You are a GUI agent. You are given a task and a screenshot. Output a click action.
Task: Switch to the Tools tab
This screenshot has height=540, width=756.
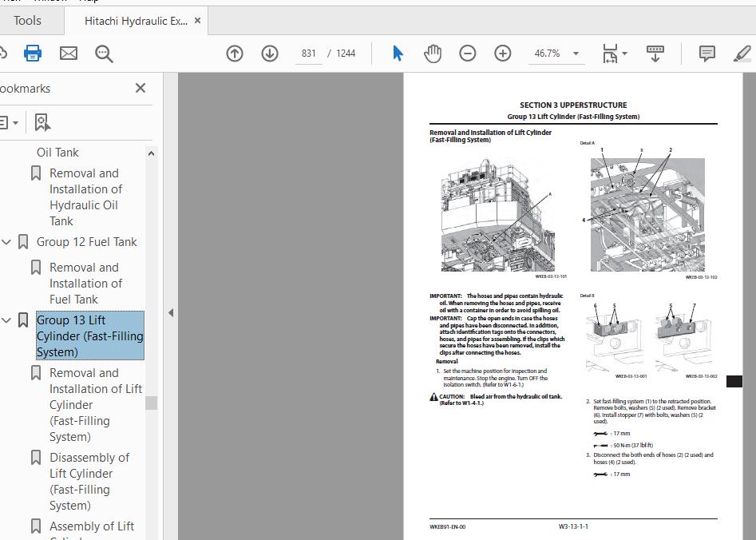[27, 21]
